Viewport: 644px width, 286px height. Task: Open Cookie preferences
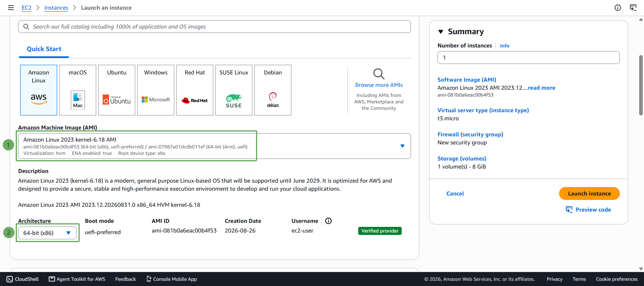click(617, 279)
